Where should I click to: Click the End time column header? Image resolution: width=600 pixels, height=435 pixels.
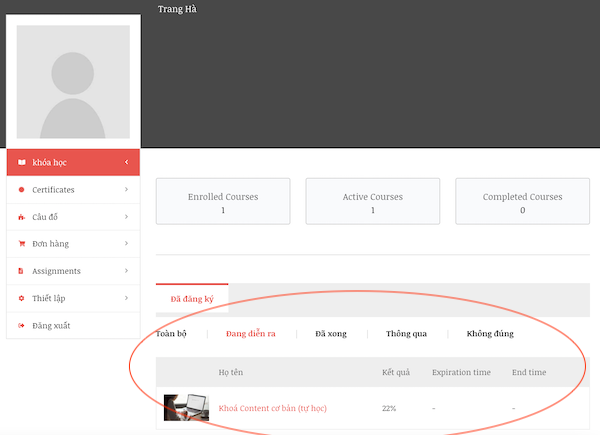529,372
